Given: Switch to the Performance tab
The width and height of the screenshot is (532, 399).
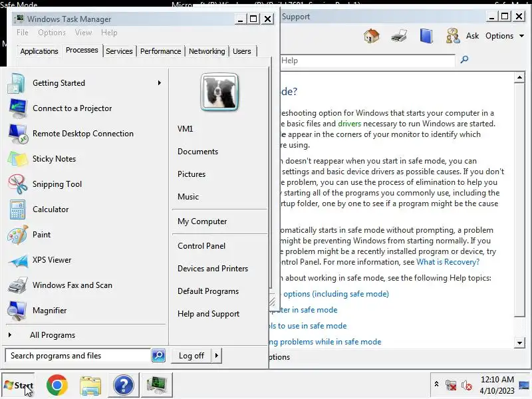Looking at the screenshot, I should [x=160, y=51].
